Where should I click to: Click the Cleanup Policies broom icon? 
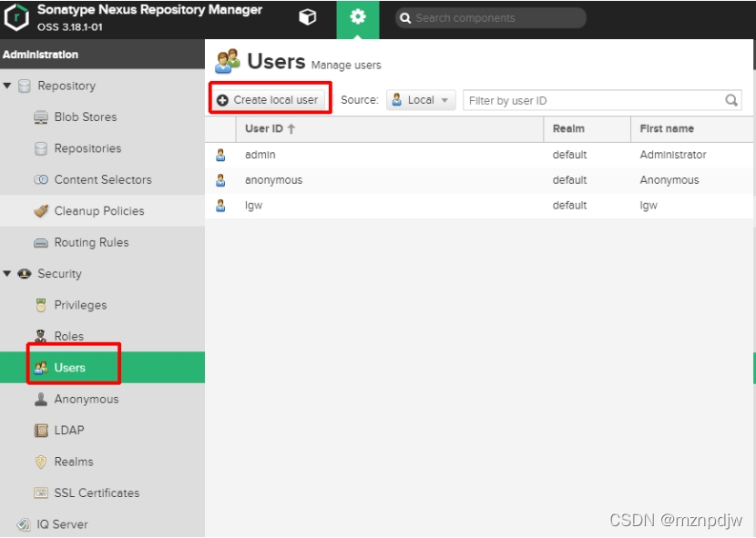41,210
